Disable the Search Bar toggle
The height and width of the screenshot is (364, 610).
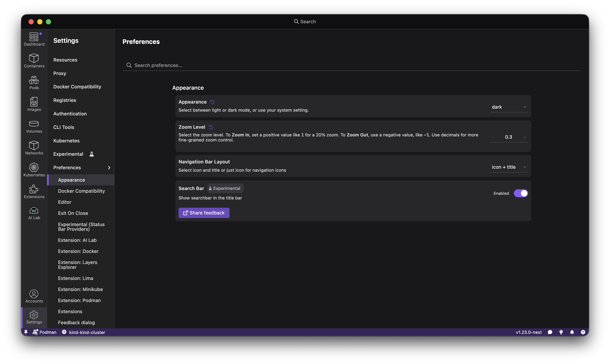point(521,193)
